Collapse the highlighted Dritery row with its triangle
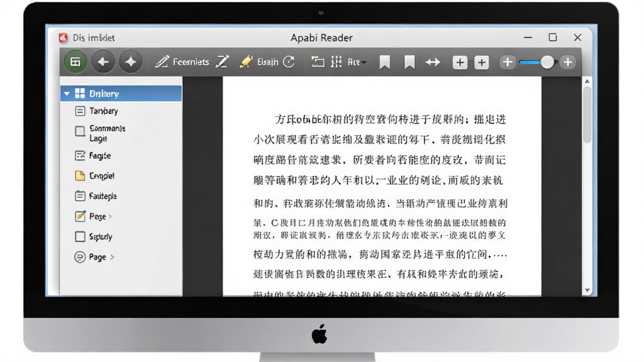Image resolution: width=644 pixels, height=362 pixels. pos(67,94)
